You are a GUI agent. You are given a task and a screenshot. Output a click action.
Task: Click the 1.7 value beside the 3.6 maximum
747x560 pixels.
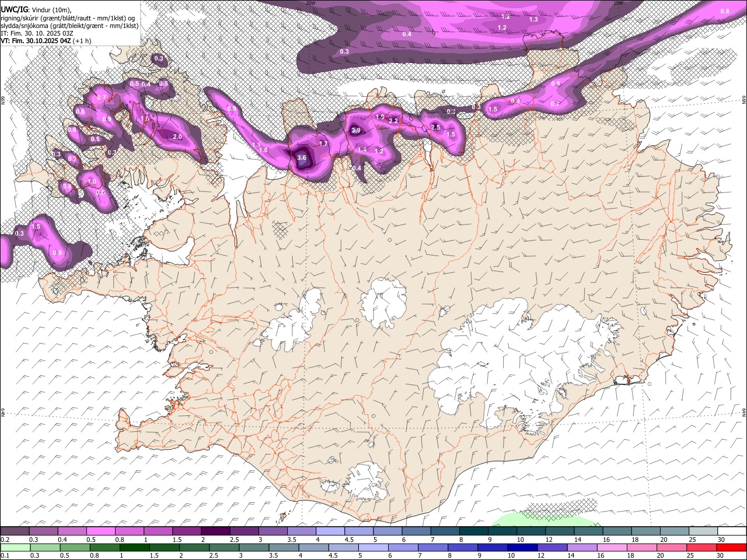(323, 143)
